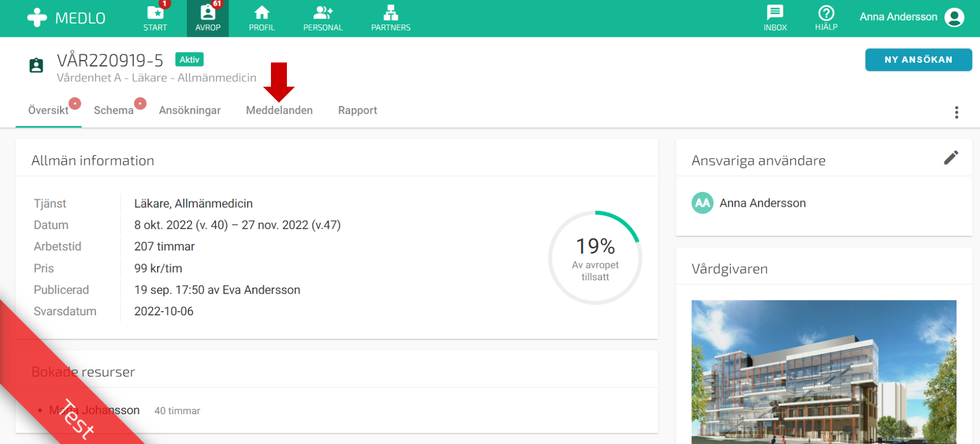This screenshot has width=980, height=444.
Task: Switch to the Schema tab
Action: (x=113, y=110)
